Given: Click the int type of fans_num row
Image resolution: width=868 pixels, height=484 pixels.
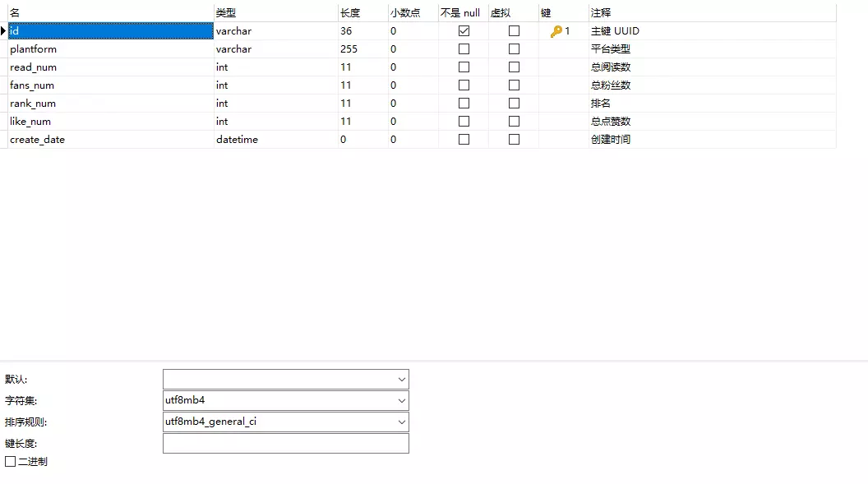Looking at the screenshot, I should tap(275, 85).
